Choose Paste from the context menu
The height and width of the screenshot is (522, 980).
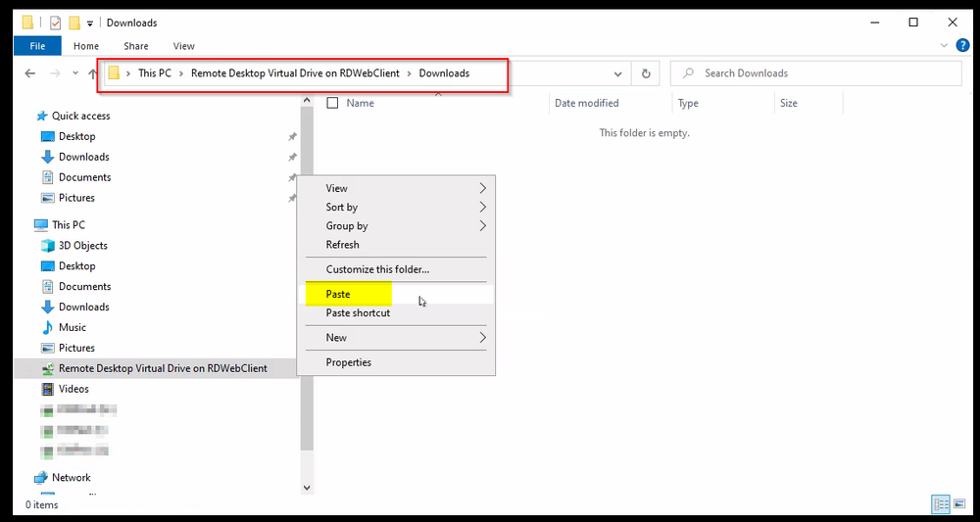tap(338, 294)
